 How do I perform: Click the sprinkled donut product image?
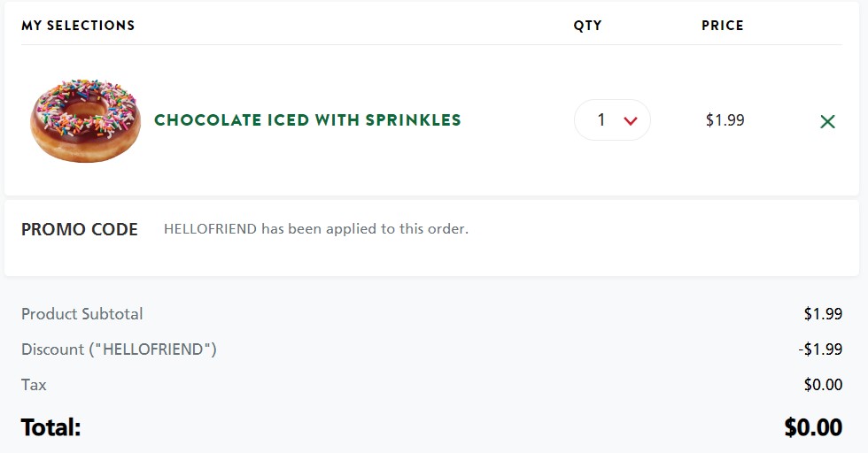pyautogui.click(x=85, y=120)
